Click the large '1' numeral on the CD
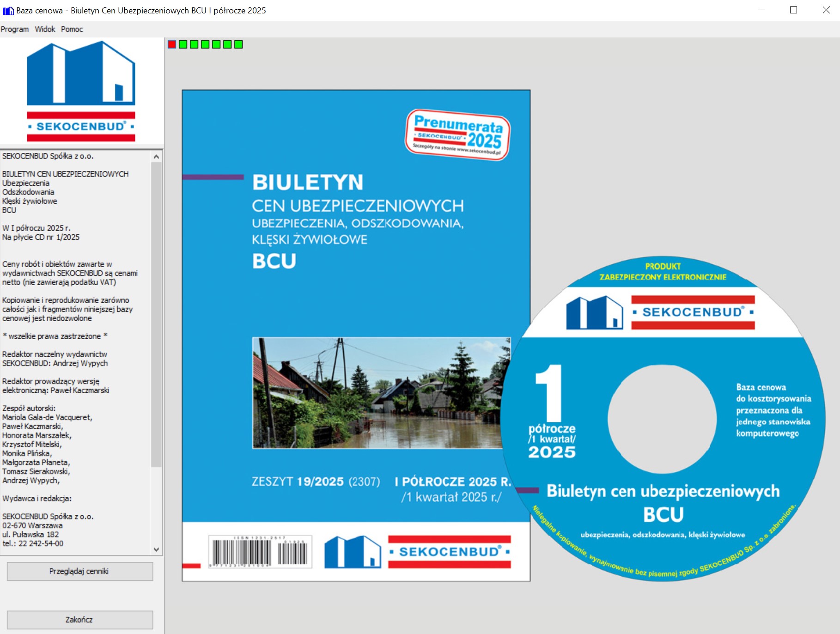This screenshot has height=634, width=840. [x=549, y=393]
